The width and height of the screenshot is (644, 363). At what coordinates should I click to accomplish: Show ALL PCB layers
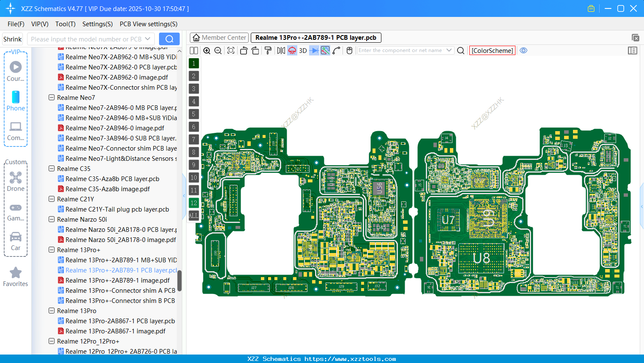point(194,216)
